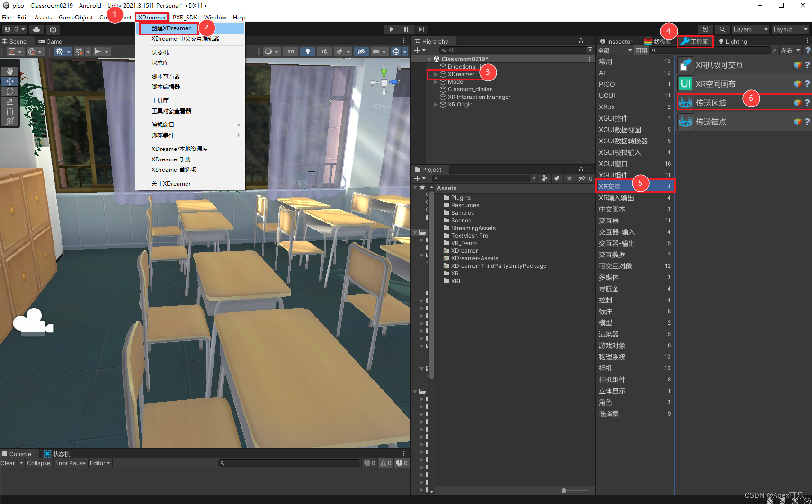Viewport: 812px width, 504px height.
Task: Click the Pause playback button
Action: point(406,29)
